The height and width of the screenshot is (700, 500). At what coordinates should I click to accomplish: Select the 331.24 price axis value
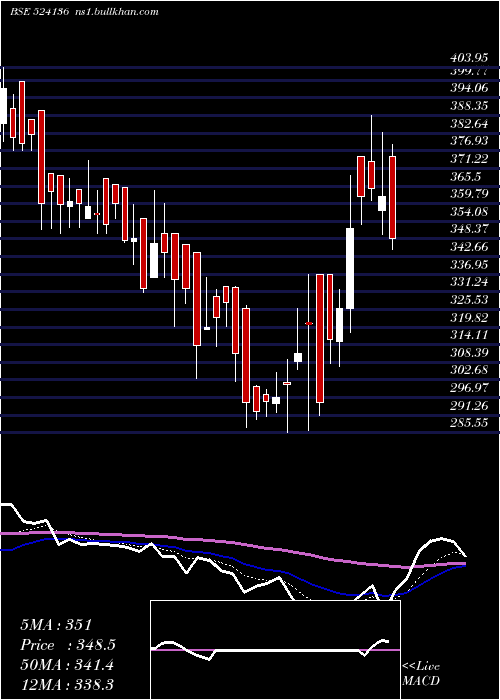pyautogui.click(x=469, y=282)
